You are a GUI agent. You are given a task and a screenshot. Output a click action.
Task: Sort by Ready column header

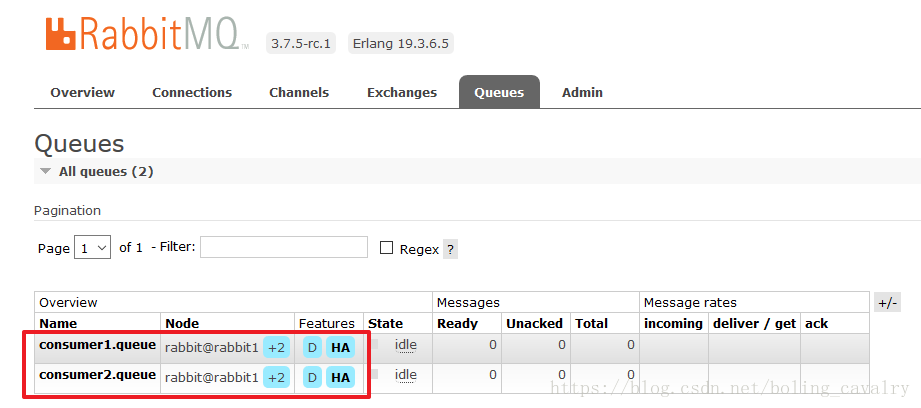click(x=458, y=323)
